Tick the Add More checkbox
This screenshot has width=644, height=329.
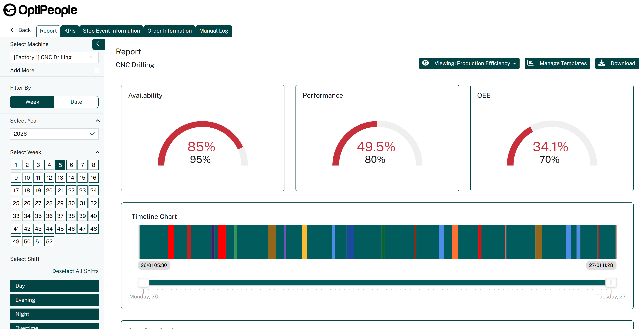tap(96, 70)
